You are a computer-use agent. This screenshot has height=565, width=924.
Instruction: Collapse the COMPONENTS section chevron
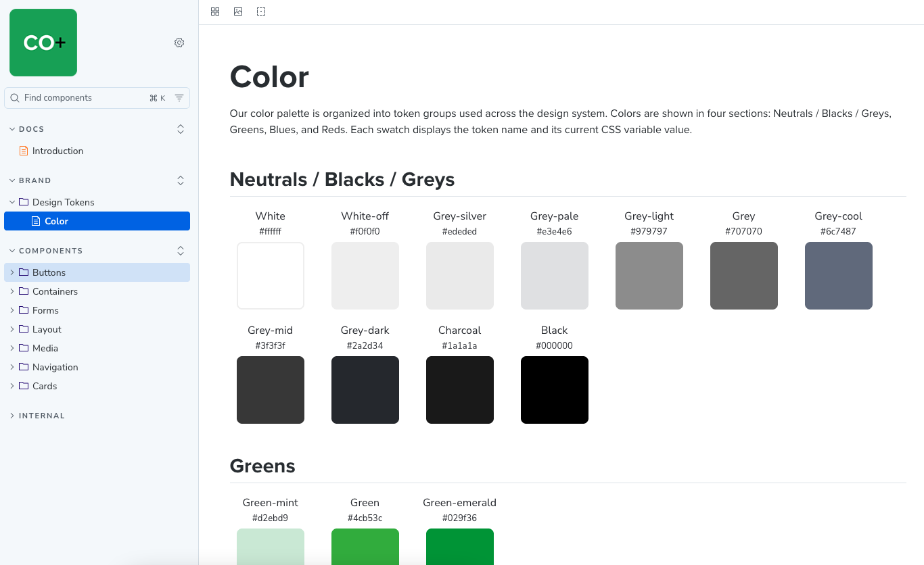point(12,251)
